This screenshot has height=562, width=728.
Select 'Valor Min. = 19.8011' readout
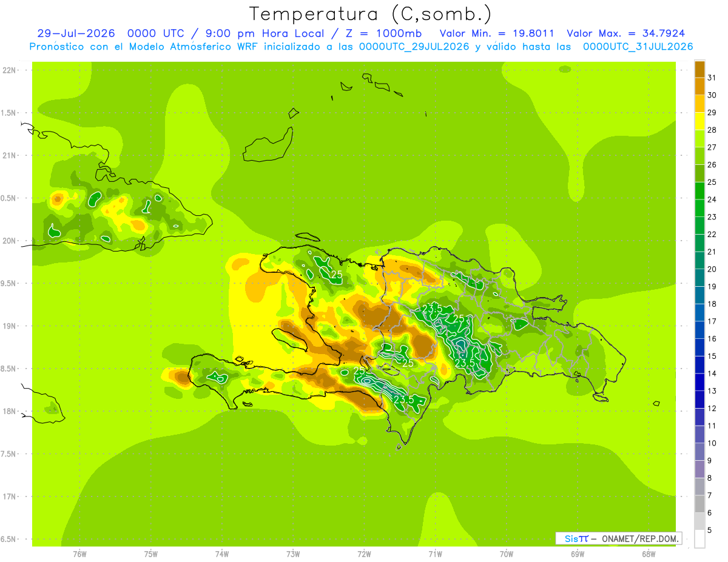point(497,33)
